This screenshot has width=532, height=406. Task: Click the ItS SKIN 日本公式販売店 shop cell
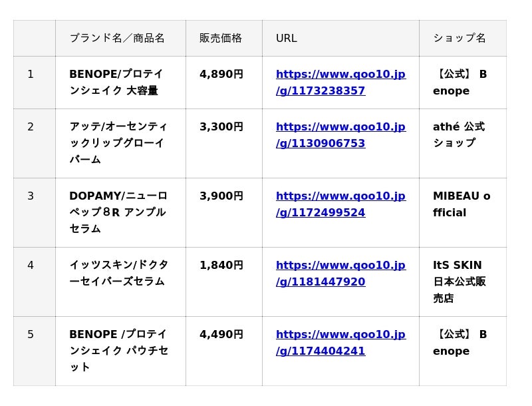460,282
